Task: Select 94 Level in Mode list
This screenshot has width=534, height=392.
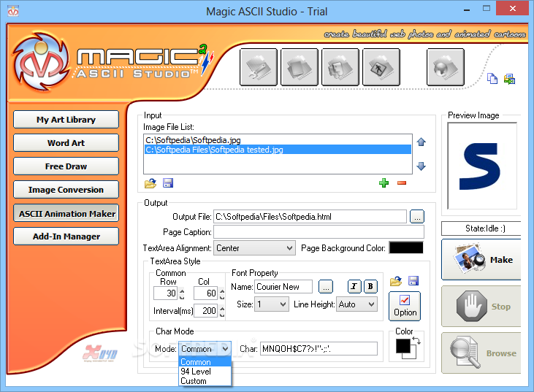Action: point(205,372)
